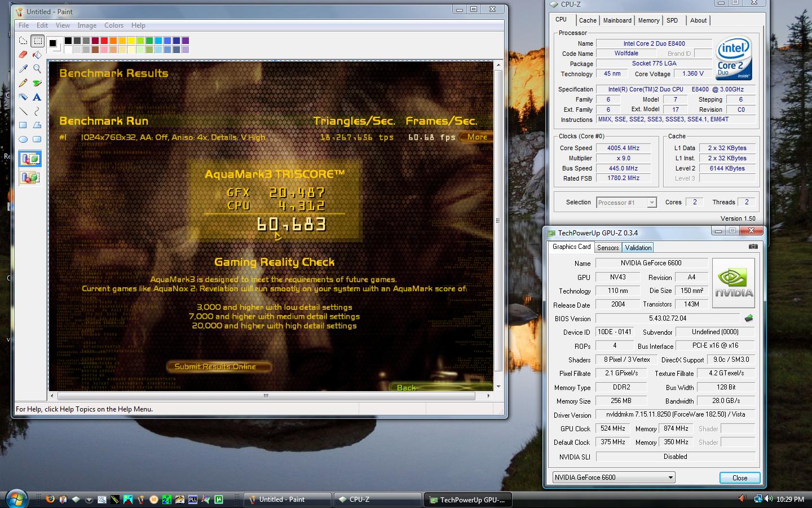Pick the purple color swatch in Paint palette
812x508 pixels.
(185, 41)
